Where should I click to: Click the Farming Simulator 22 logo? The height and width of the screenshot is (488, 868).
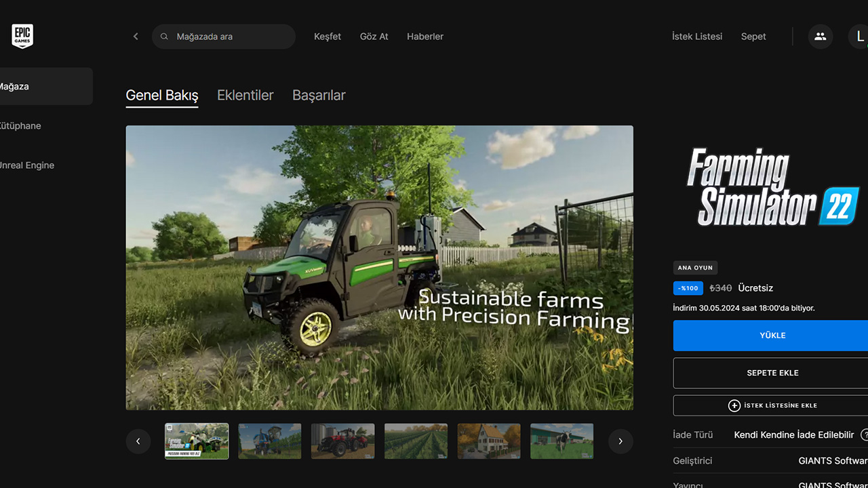tap(772, 187)
